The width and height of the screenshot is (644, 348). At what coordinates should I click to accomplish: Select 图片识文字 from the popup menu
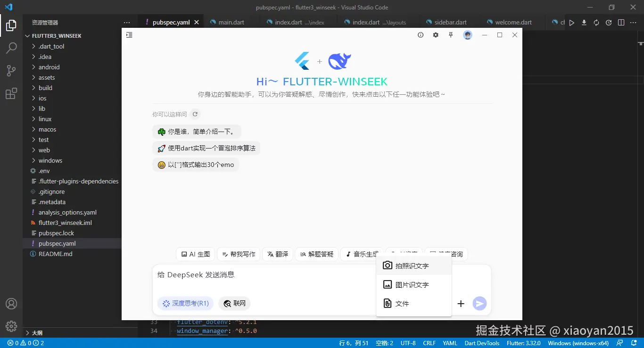[414, 285]
